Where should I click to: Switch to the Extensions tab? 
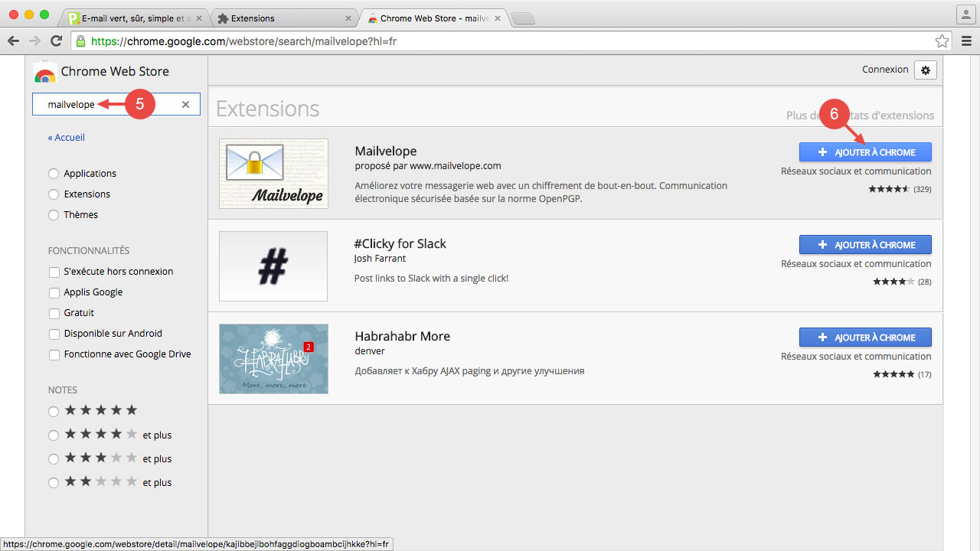coord(283,18)
